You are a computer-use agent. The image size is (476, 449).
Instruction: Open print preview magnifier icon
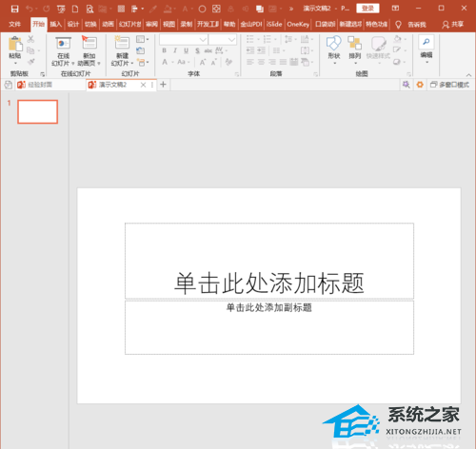89,9
